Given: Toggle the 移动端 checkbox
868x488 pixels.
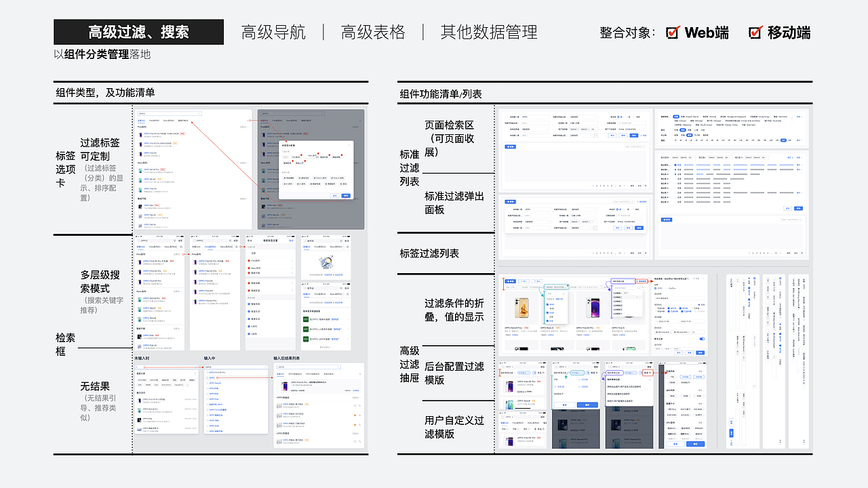Looking at the screenshot, I should [755, 32].
